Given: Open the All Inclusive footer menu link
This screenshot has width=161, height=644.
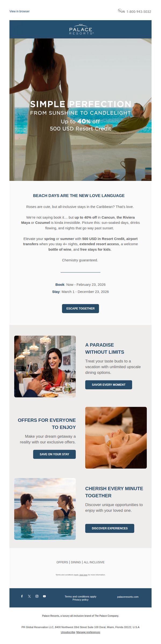Looking at the screenshot, I should tap(94, 562).
